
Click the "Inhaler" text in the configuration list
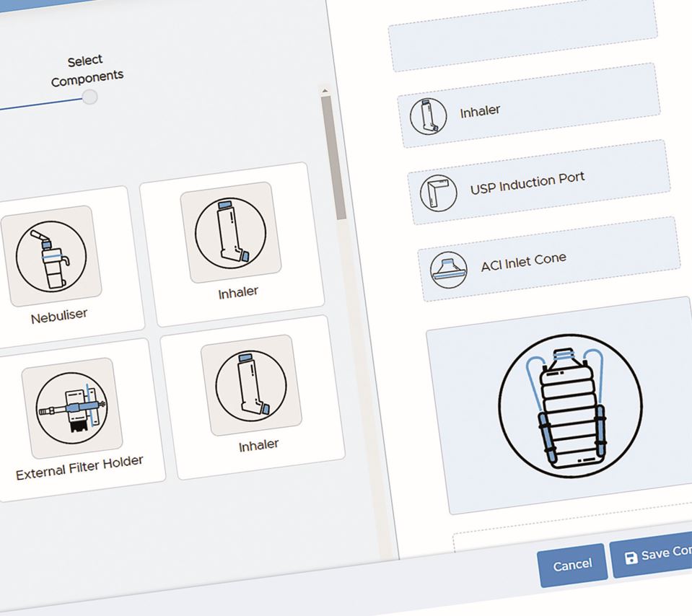[480, 111]
